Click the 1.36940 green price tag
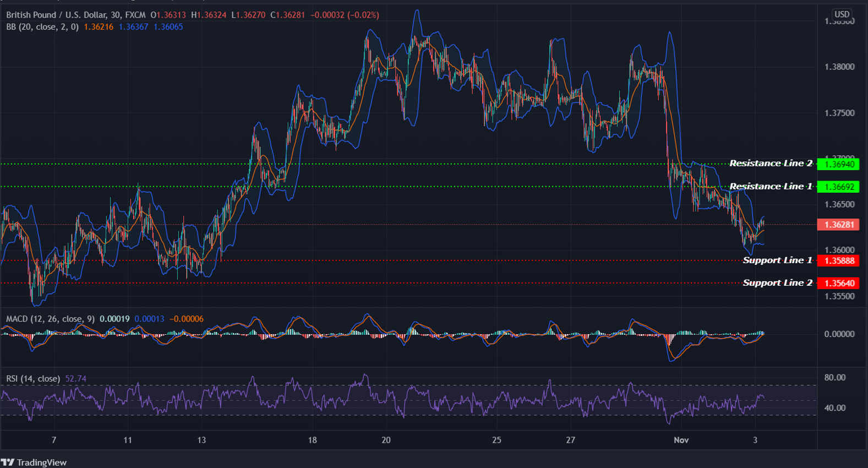The width and height of the screenshot is (868, 468). tap(838, 164)
